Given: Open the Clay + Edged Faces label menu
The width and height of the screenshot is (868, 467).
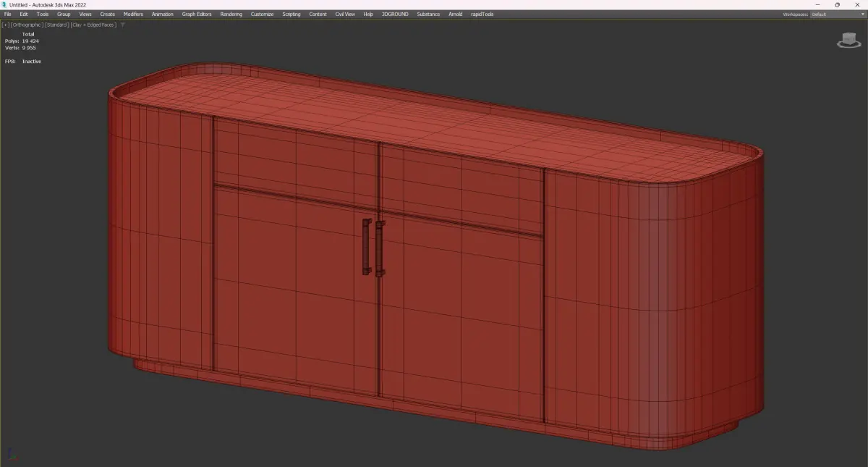Looking at the screenshot, I should [93, 25].
